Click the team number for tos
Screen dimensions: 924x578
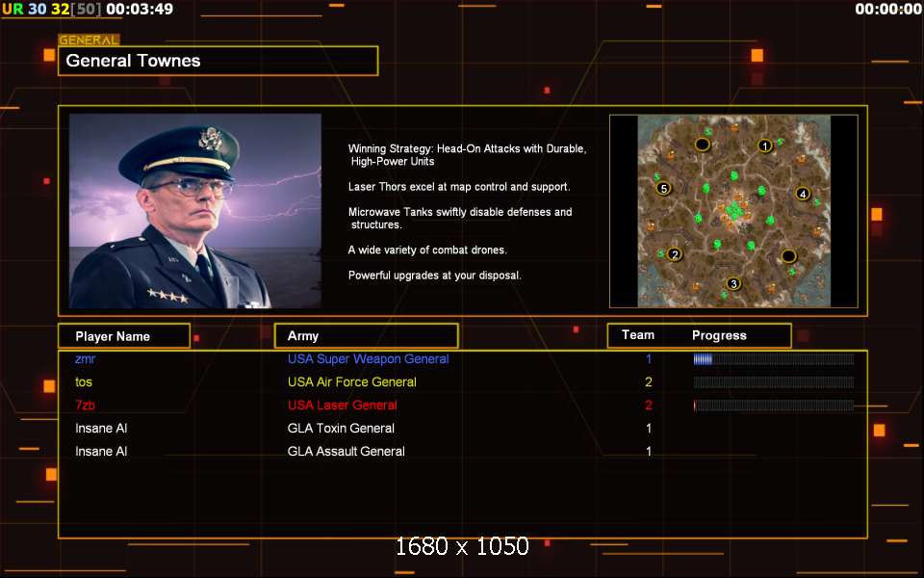[x=648, y=382]
